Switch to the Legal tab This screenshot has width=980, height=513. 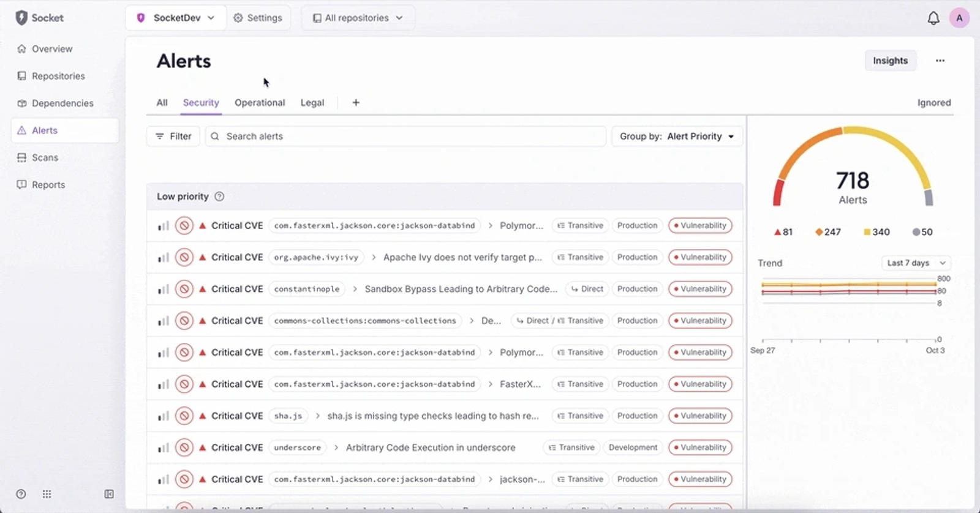[312, 103]
